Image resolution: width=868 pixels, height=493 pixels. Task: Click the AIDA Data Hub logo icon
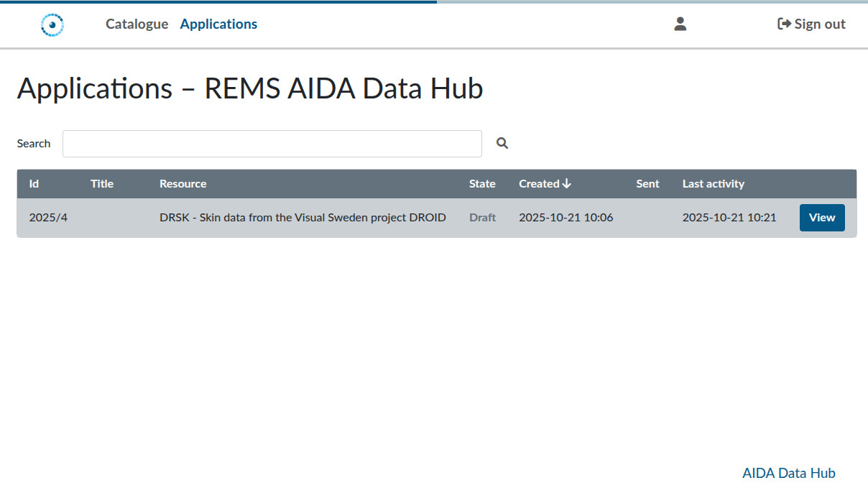(x=52, y=24)
